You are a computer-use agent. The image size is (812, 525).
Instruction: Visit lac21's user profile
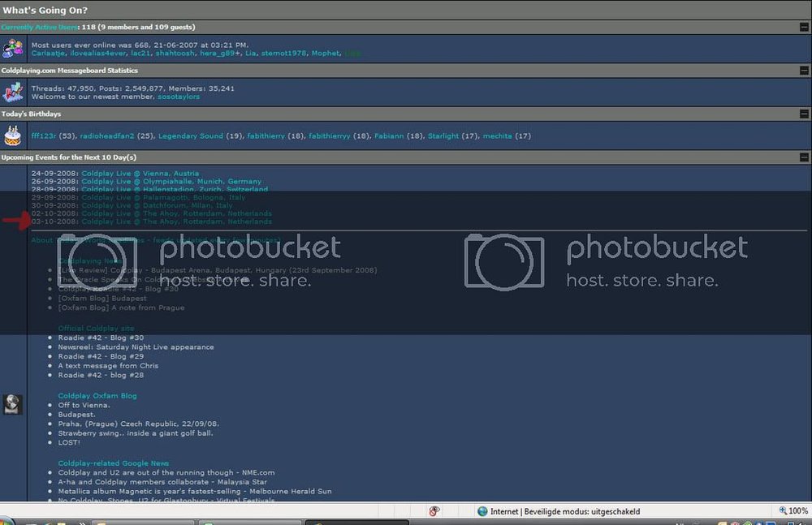pyautogui.click(x=140, y=54)
